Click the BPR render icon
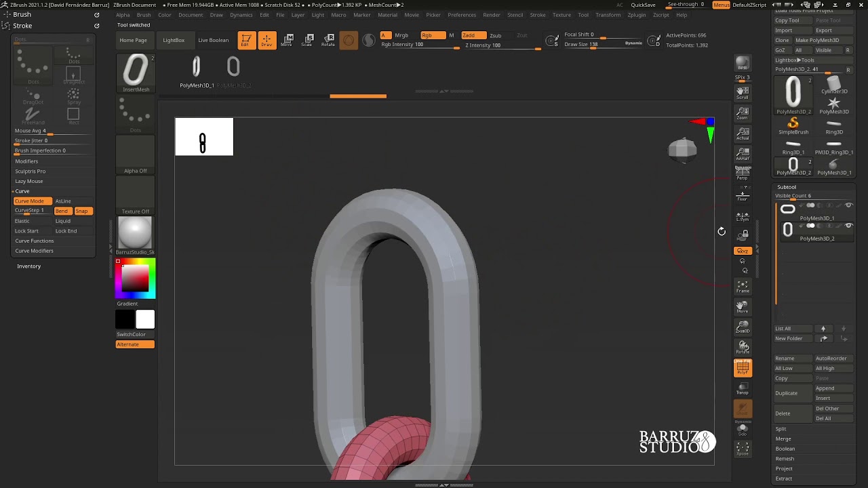Viewport: 868px width, 488px height. tap(742, 63)
